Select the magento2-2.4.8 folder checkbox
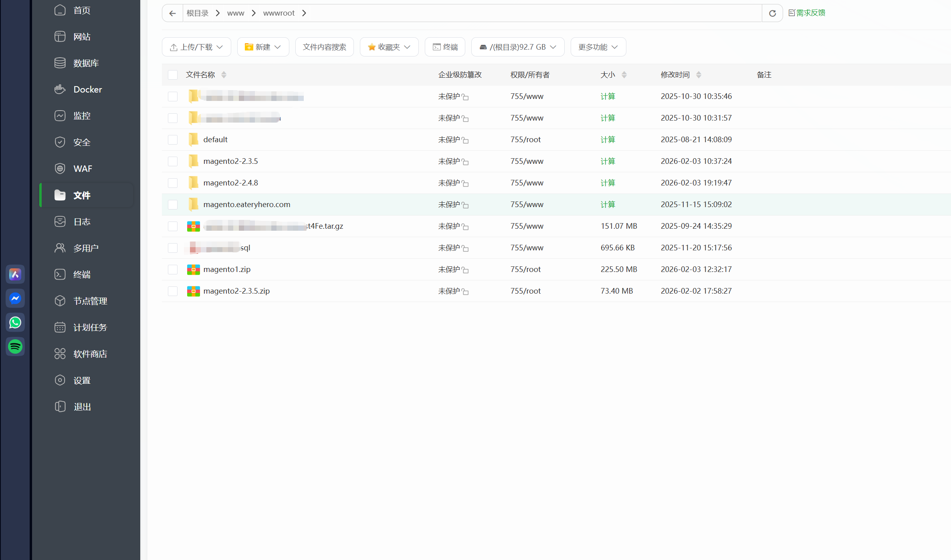The height and width of the screenshot is (560, 951). [173, 183]
